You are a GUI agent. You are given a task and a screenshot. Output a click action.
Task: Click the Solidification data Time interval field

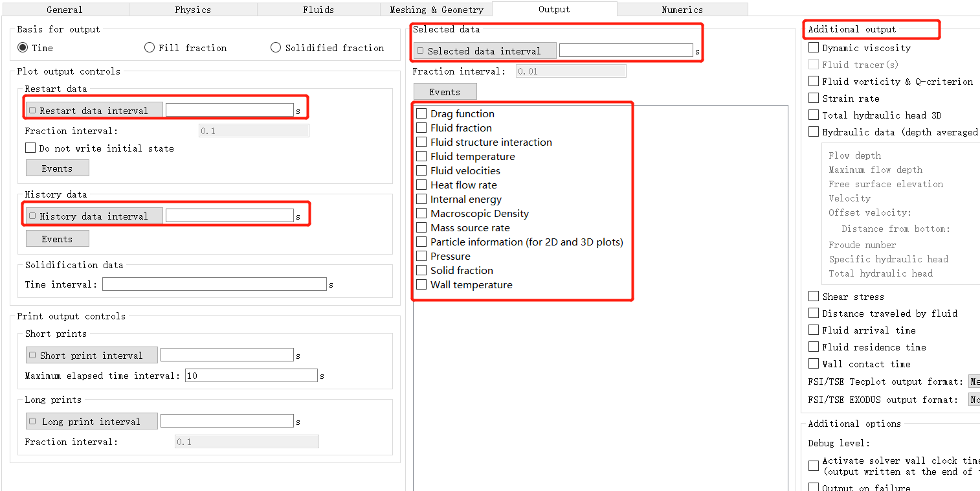pyautogui.click(x=214, y=284)
